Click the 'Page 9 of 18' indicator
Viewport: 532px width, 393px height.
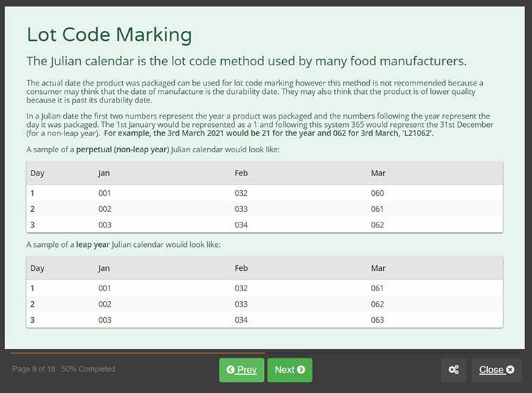[34, 369]
